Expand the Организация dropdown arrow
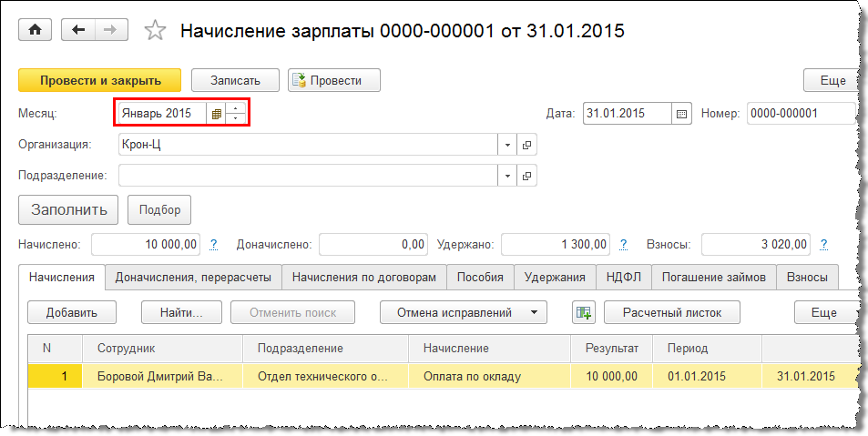Screen dimensions: 868x436 tap(507, 145)
